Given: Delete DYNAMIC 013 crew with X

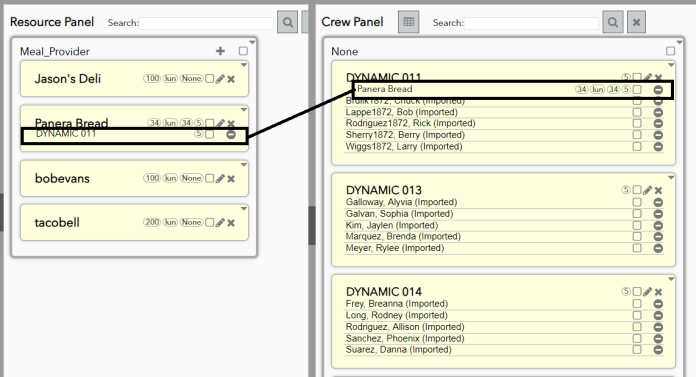Looking at the screenshot, I should [x=658, y=190].
